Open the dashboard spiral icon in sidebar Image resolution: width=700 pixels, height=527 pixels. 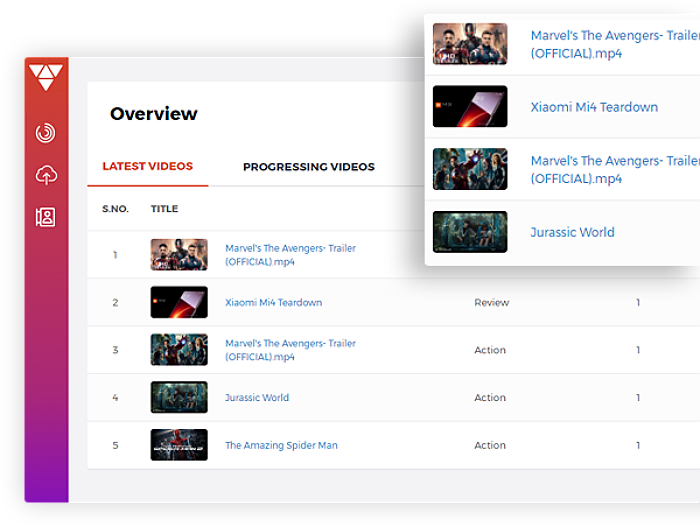(x=46, y=133)
